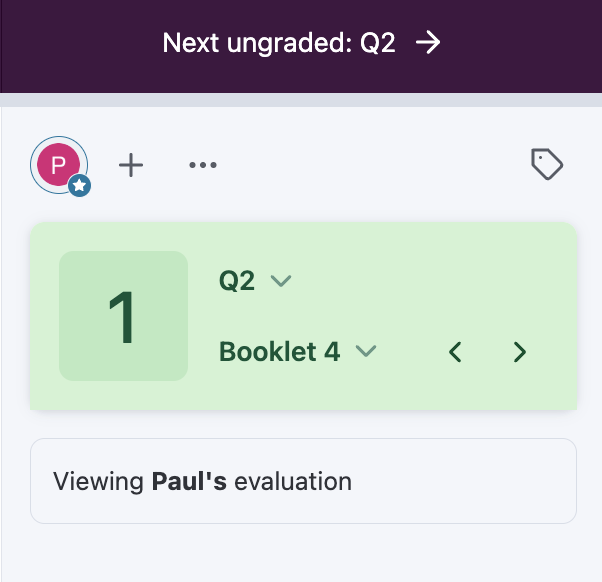Screen dimensions: 602x582
Task: Open the Q2 question selector label
Action: pos(237,281)
